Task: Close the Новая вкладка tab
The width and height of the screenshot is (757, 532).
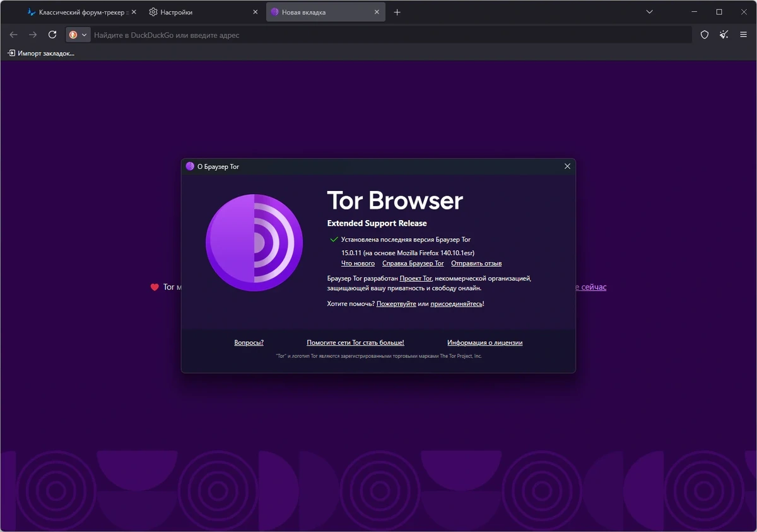Action: tap(377, 12)
